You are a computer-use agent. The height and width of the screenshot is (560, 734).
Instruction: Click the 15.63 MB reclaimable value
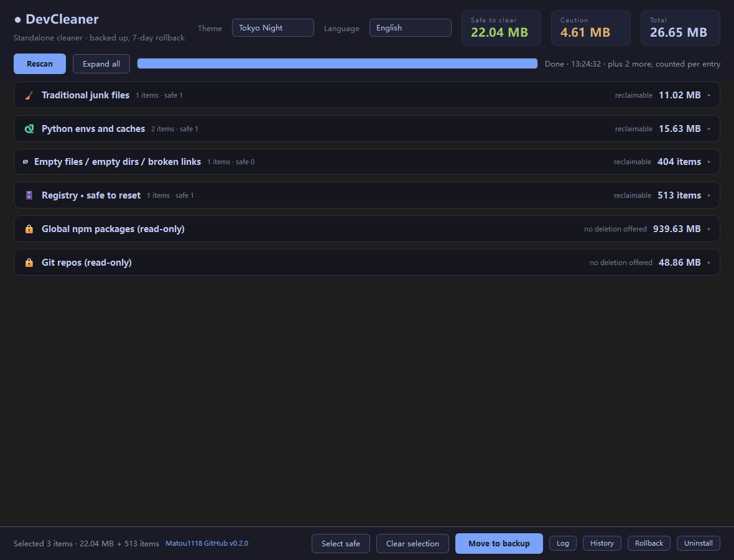click(x=680, y=129)
